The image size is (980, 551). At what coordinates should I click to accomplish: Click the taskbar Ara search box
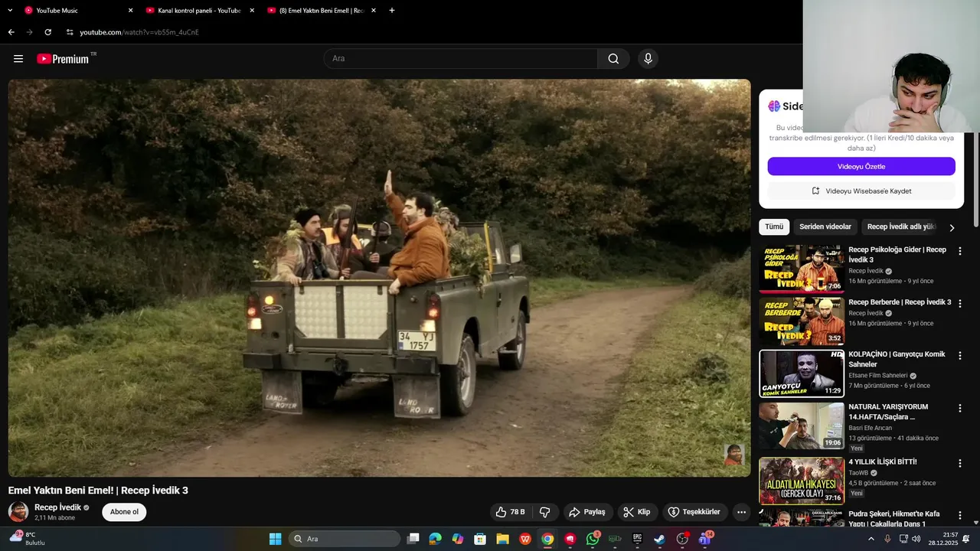click(344, 539)
